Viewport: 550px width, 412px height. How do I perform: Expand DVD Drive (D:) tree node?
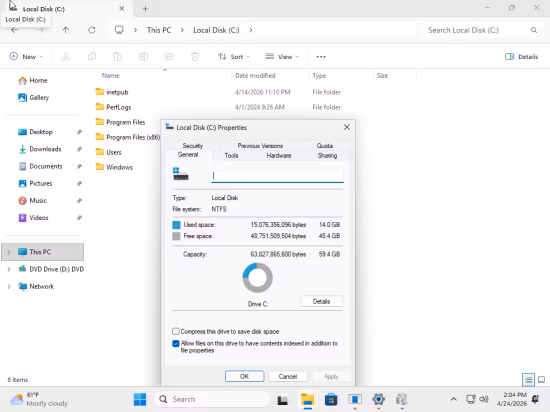pos(9,269)
